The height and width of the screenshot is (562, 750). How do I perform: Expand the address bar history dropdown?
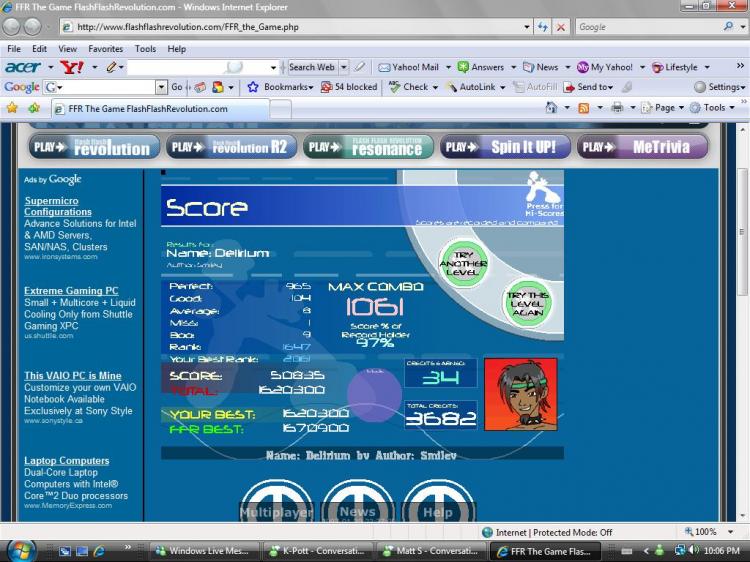pyautogui.click(x=527, y=27)
